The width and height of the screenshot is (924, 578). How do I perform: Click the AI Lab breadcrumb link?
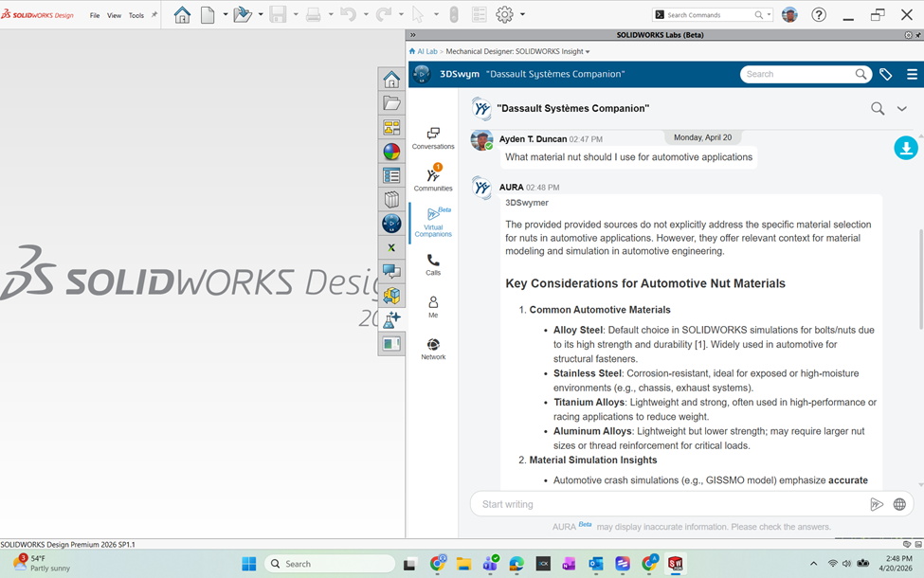click(x=426, y=51)
